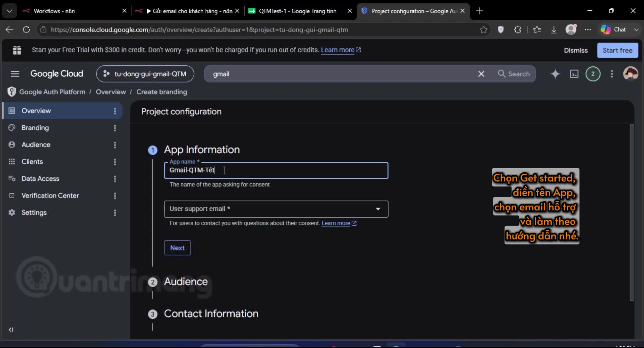View site information lock icon
The height and width of the screenshot is (348, 644).
[43, 30]
